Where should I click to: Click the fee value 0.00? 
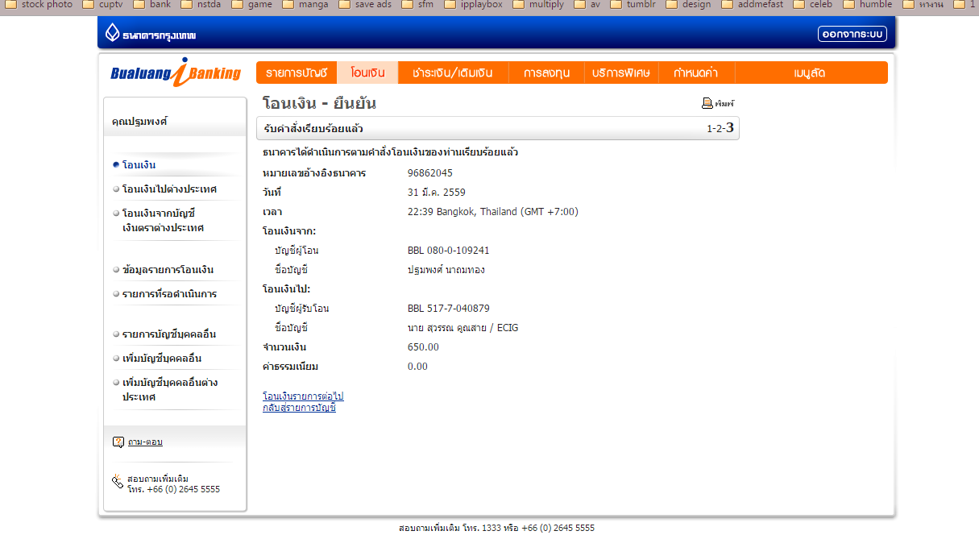(418, 367)
